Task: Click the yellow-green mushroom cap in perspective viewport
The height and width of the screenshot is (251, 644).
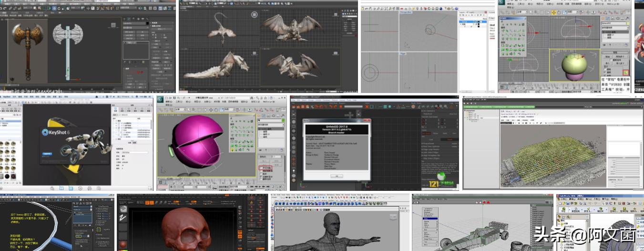Action: (574, 64)
